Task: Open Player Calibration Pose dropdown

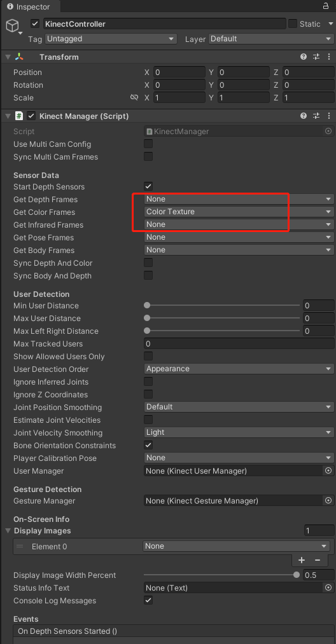Action: pos(239,458)
